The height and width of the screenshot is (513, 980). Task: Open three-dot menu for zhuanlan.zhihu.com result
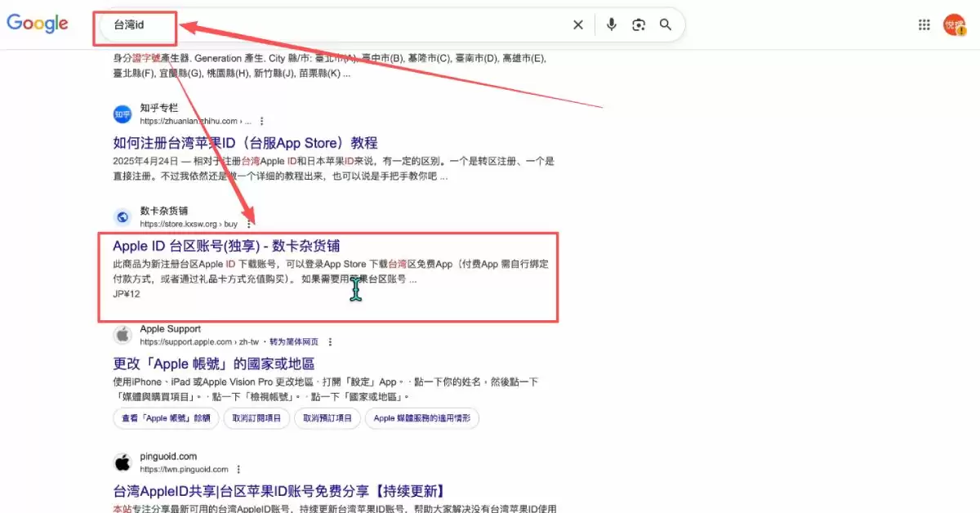(x=261, y=120)
